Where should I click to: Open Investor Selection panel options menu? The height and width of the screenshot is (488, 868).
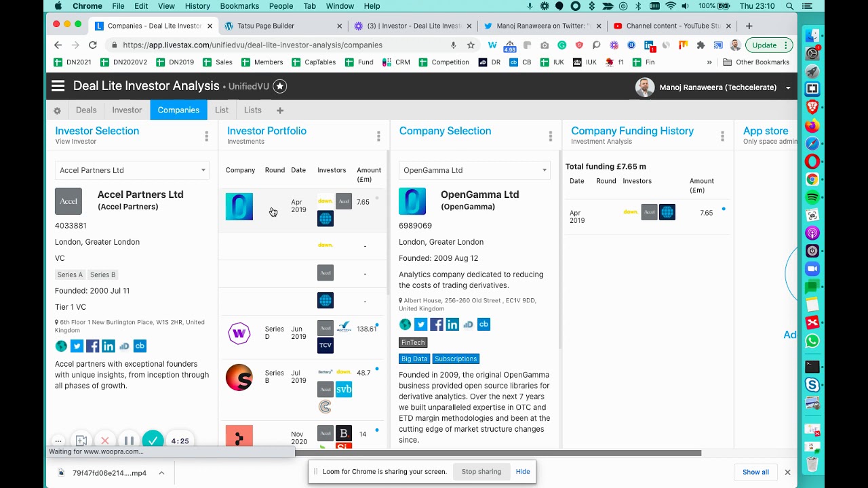[x=206, y=136]
